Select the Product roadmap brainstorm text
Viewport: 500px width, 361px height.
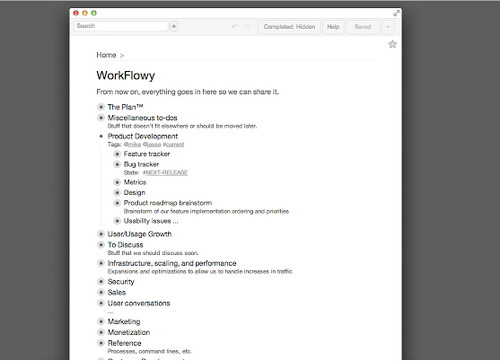pos(168,203)
